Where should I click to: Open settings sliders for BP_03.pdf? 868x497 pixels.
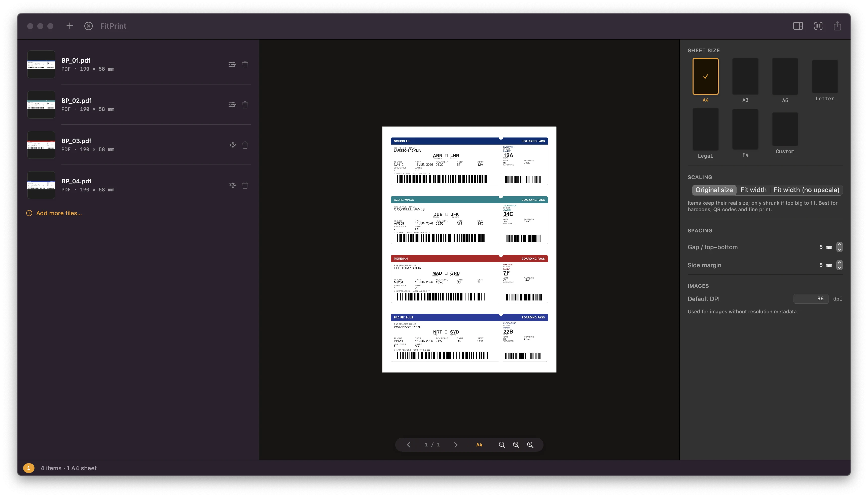(x=232, y=145)
